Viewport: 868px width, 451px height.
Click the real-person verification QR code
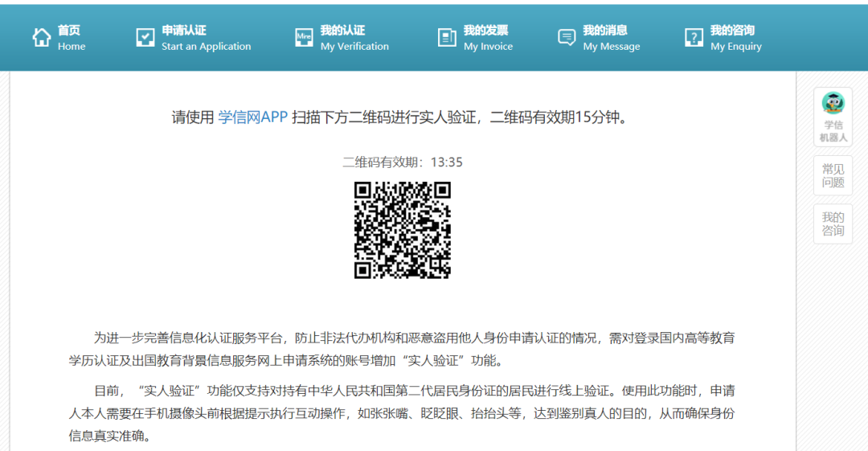click(403, 230)
